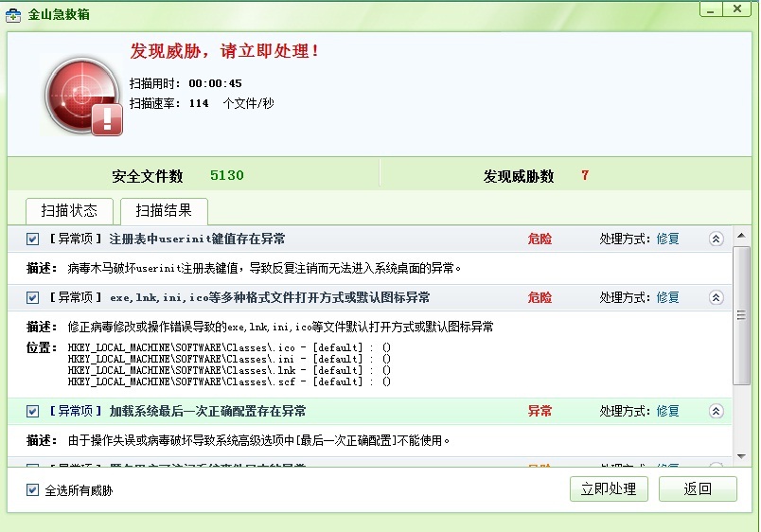The width and height of the screenshot is (761, 532).
Task: Click the Classes\.scf registry path line
Action: coord(229,382)
